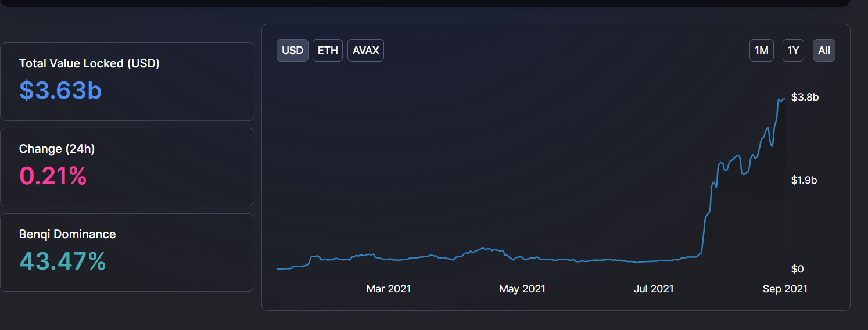
Task: Click the Benqi Dominance label
Action: click(x=67, y=234)
